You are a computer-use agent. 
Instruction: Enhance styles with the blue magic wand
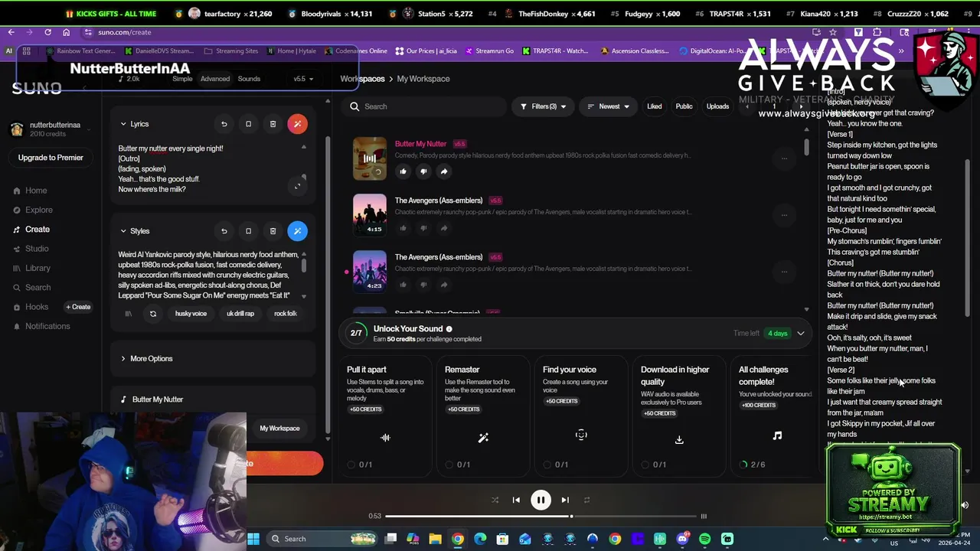(x=297, y=231)
